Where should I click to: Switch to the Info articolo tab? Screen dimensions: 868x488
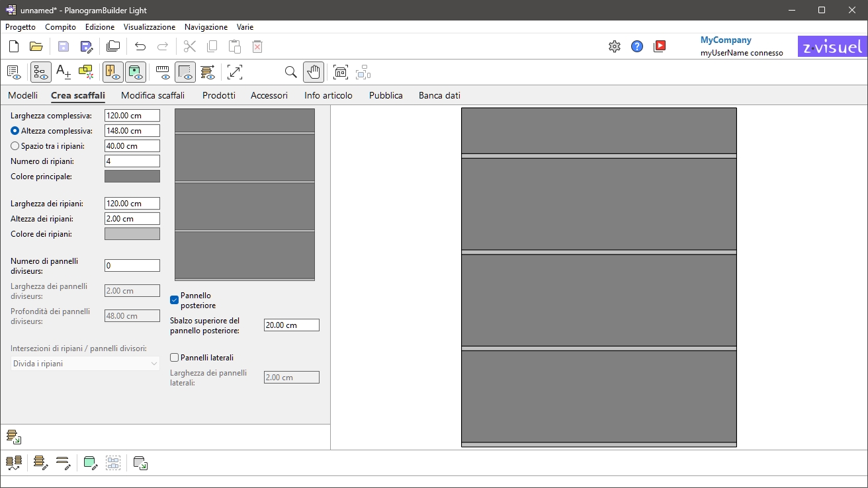pos(328,95)
